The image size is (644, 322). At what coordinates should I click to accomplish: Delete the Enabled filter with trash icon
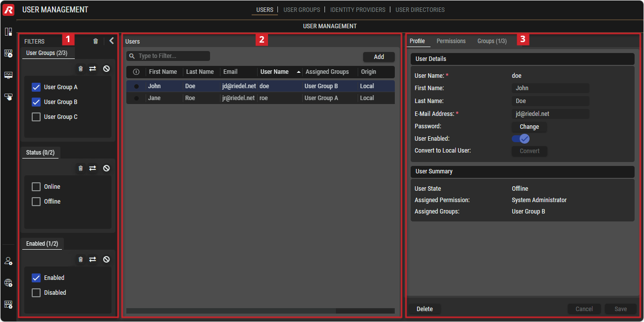point(81,260)
